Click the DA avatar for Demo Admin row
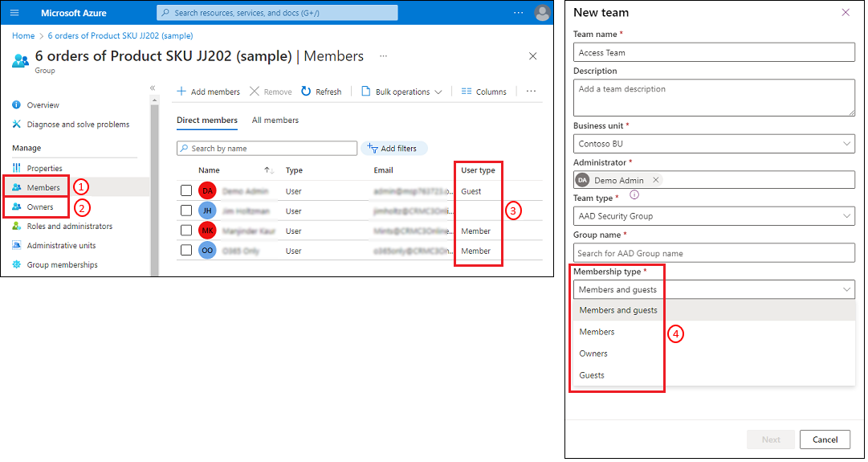 [x=207, y=190]
